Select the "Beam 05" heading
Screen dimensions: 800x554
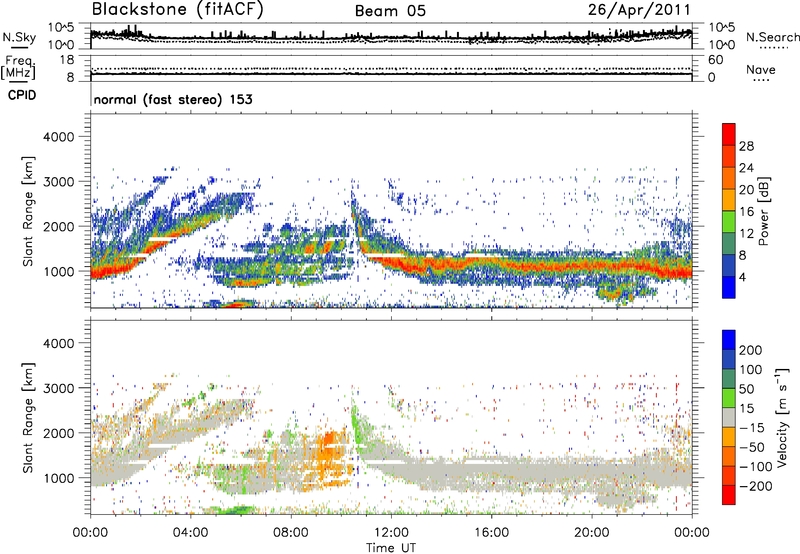click(390, 11)
